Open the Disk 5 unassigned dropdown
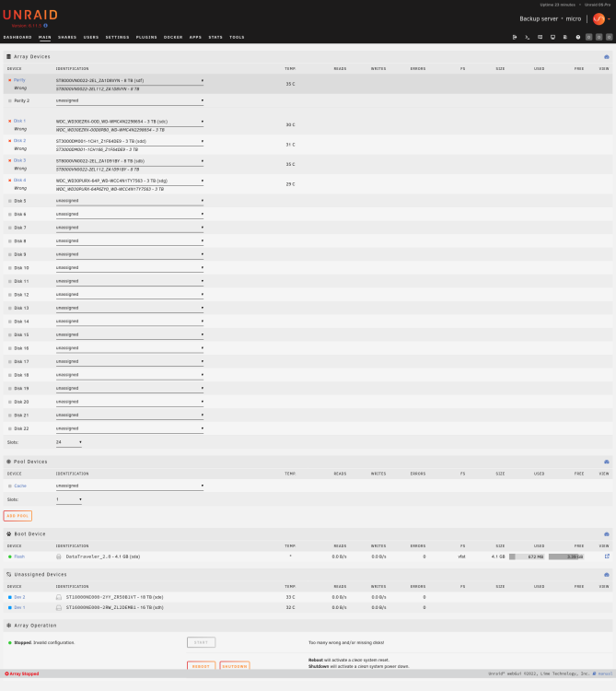Viewport: 616px width, 691px height. pos(130,201)
